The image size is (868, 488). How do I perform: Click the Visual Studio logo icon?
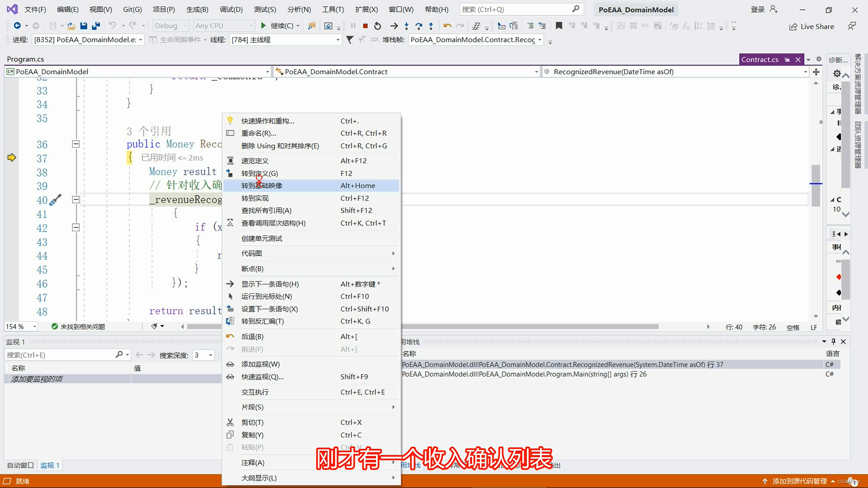(12, 9)
